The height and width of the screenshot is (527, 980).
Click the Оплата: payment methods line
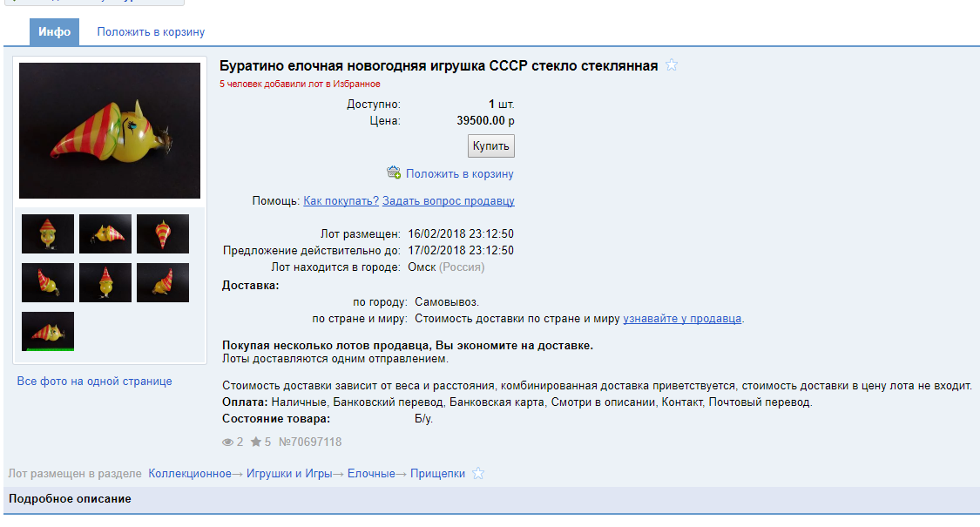517,402
